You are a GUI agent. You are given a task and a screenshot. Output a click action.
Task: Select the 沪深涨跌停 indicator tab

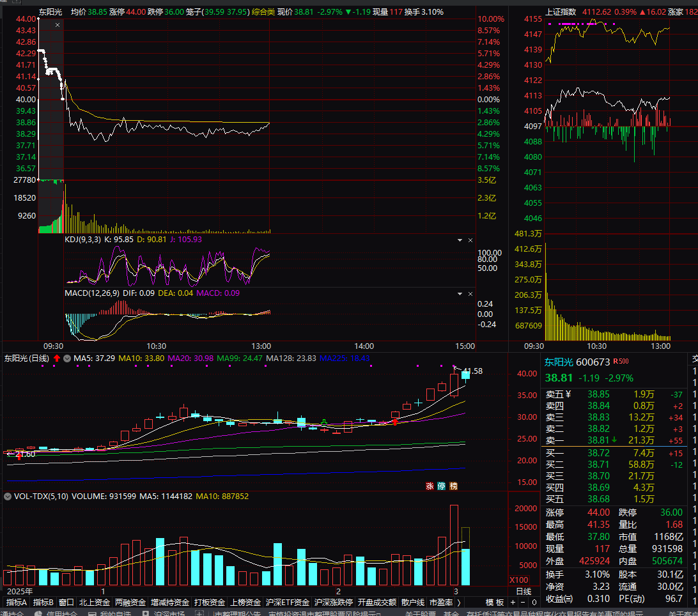tap(334, 602)
